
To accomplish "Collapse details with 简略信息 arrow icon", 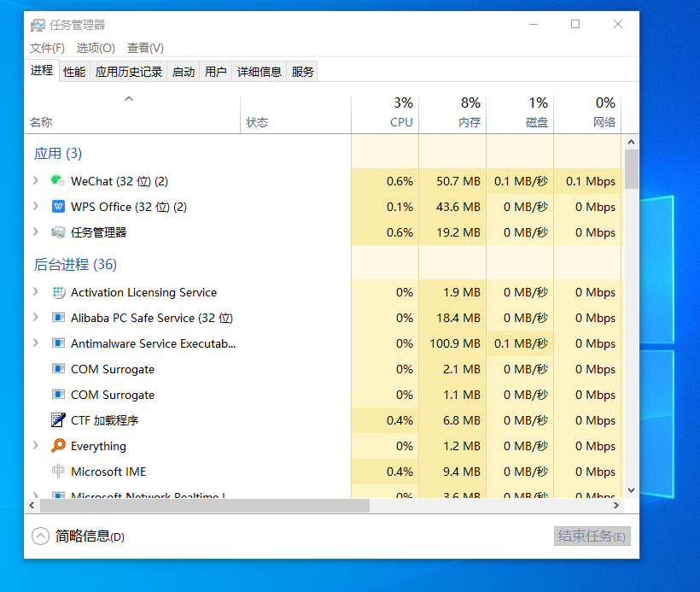I will 40,536.
